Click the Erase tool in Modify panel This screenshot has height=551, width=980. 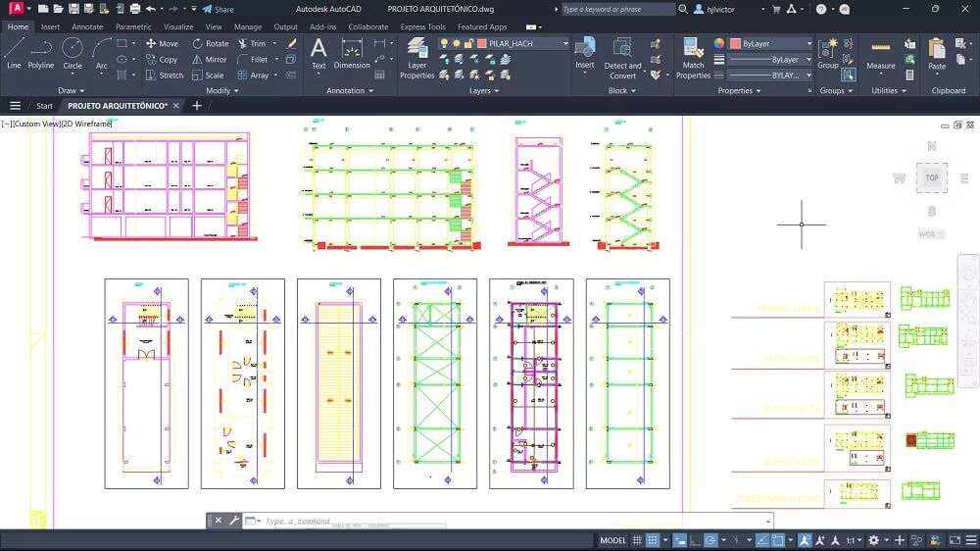point(291,43)
